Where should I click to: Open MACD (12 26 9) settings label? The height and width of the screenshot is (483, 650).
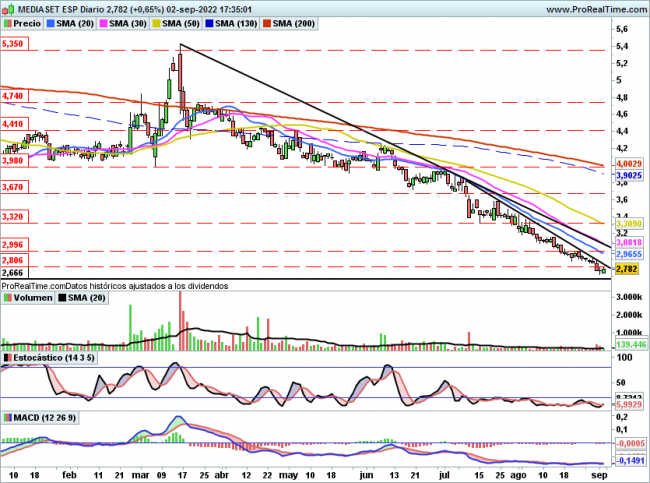point(45,417)
